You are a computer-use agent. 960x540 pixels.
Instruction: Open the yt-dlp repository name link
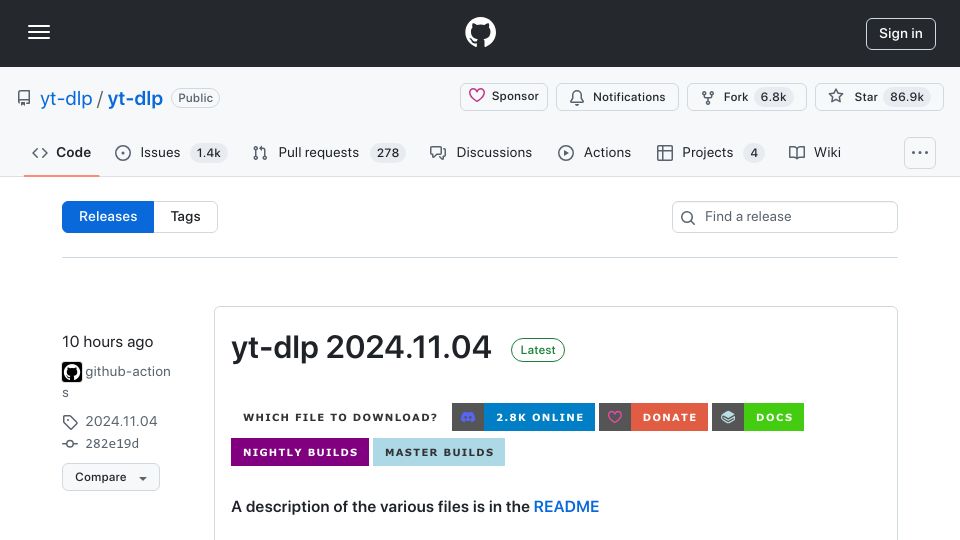[135, 98]
